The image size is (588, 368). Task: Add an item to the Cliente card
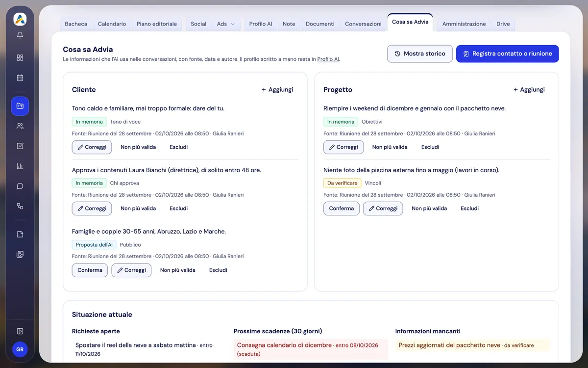[277, 90]
